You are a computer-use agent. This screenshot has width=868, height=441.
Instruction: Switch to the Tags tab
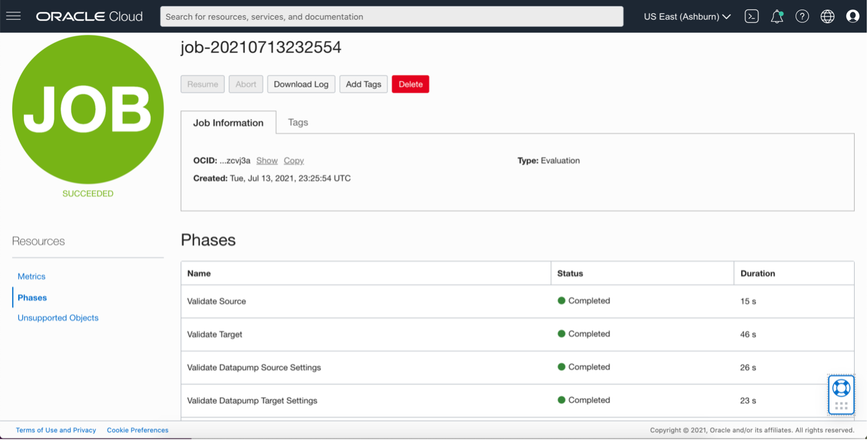click(298, 122)
